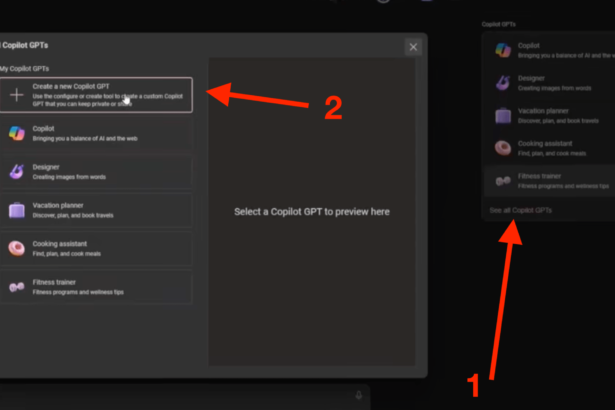Click the microphone icon in chat box
The image size is (615, 410).
(x=358, y=395)
